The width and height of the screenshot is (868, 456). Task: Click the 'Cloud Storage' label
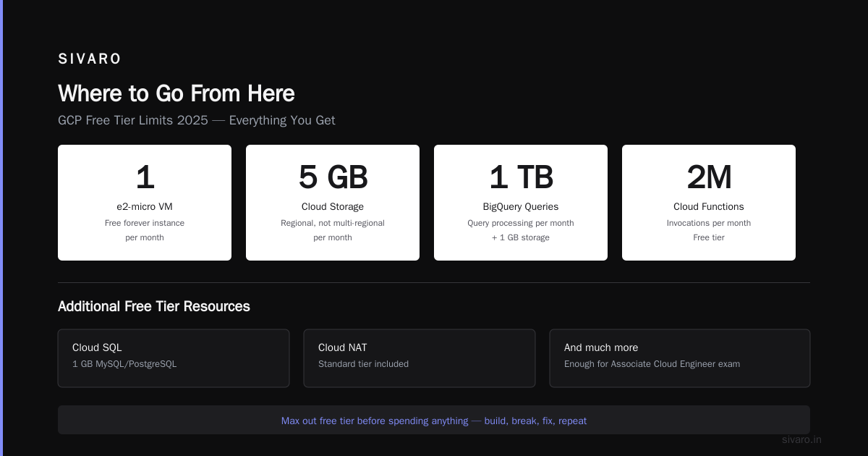point(333,207)
